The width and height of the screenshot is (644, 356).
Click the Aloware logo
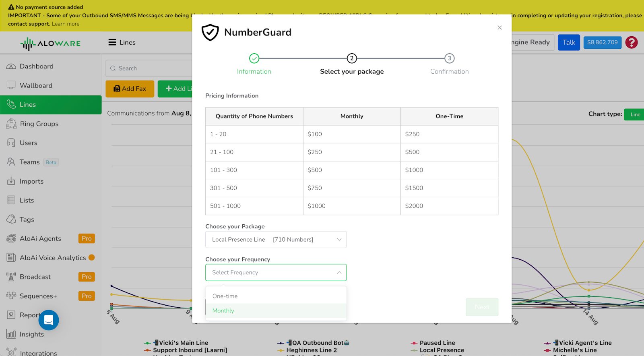(x=51, y=43)
